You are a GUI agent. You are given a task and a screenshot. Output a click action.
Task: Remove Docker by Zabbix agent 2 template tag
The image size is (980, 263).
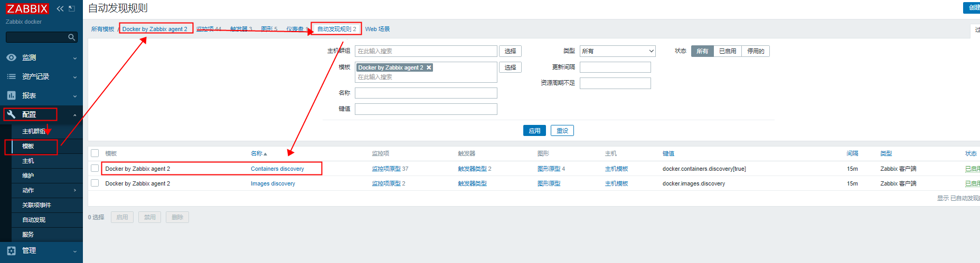click(429, 67)
